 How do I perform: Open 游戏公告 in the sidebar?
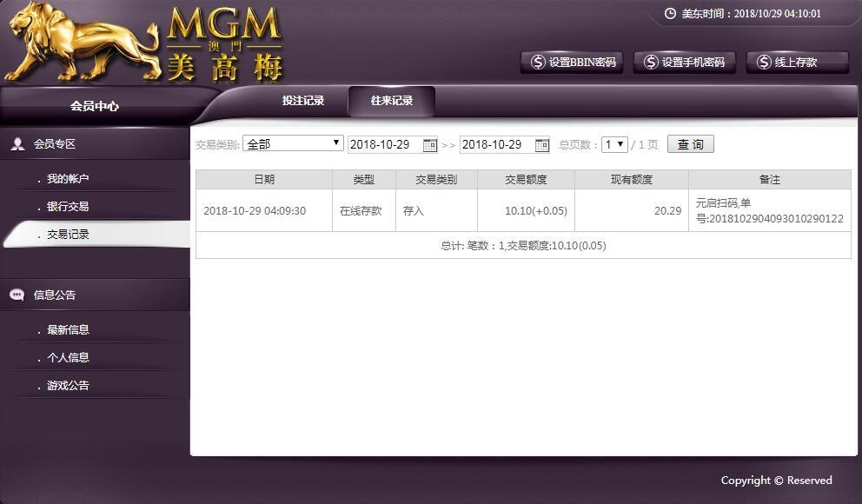68,386
